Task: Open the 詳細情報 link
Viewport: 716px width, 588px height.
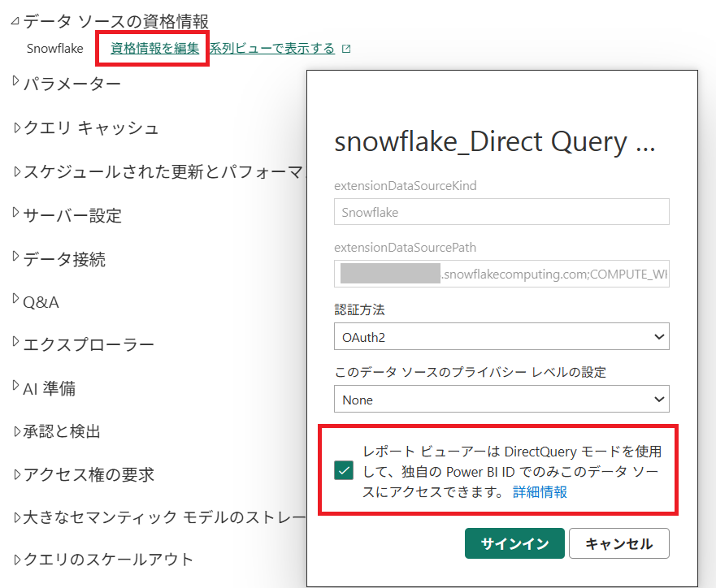Action: tap(540, 491)
